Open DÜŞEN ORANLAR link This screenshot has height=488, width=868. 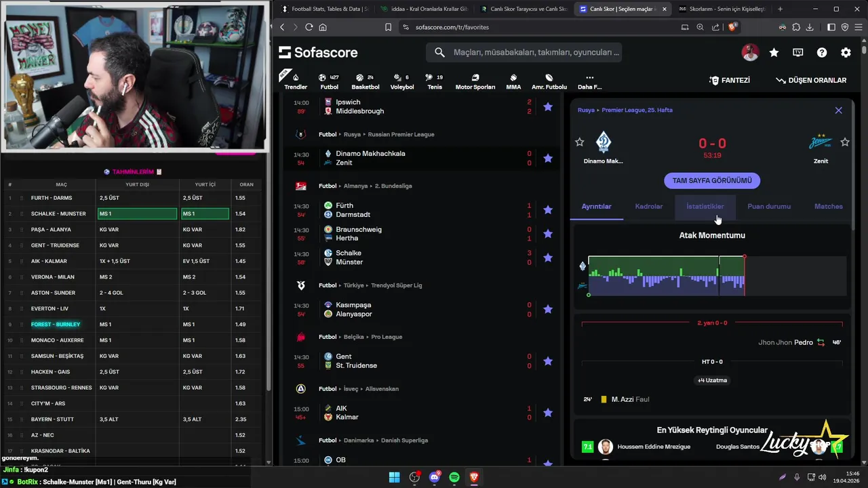[x=811, y=80]
